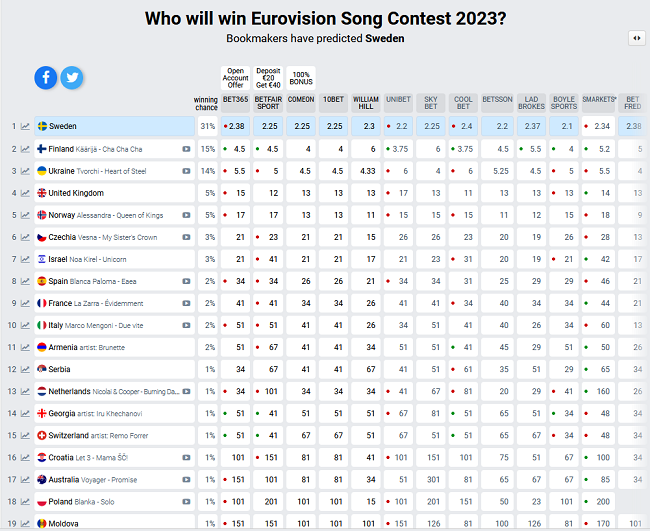Open the Betfair Deposit €20 offer
Viewport: 650px width, 531px height.
click(x=268, y=78)
